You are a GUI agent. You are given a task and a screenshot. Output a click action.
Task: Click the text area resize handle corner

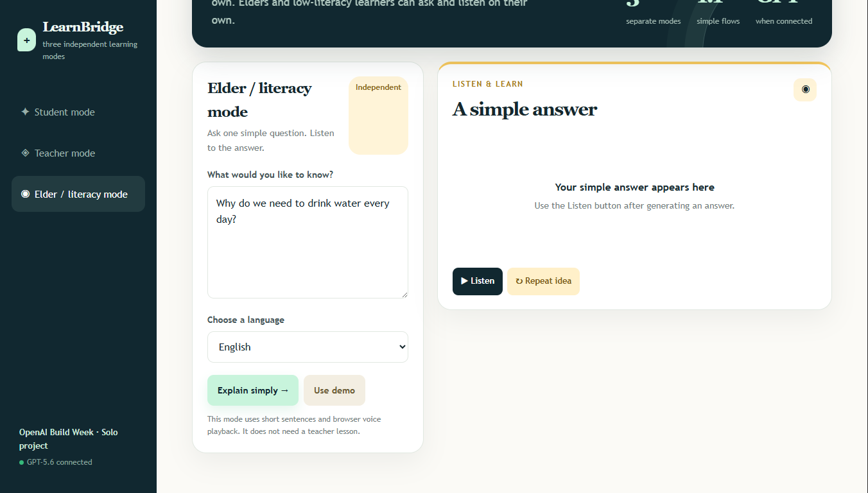(404, 294)
